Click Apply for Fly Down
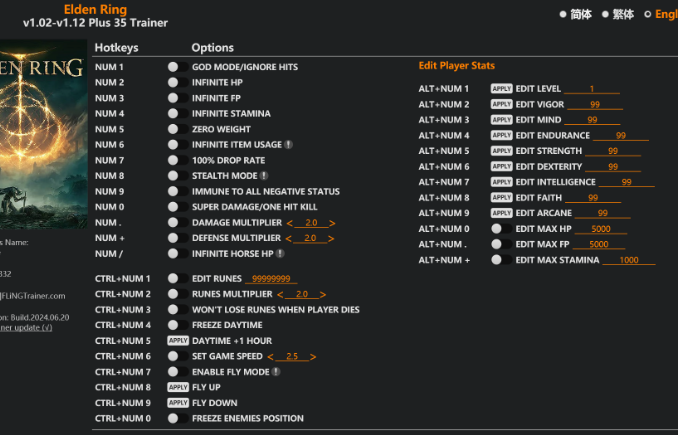The height and width of the screenshot is (435, 678). pos(178,403)
